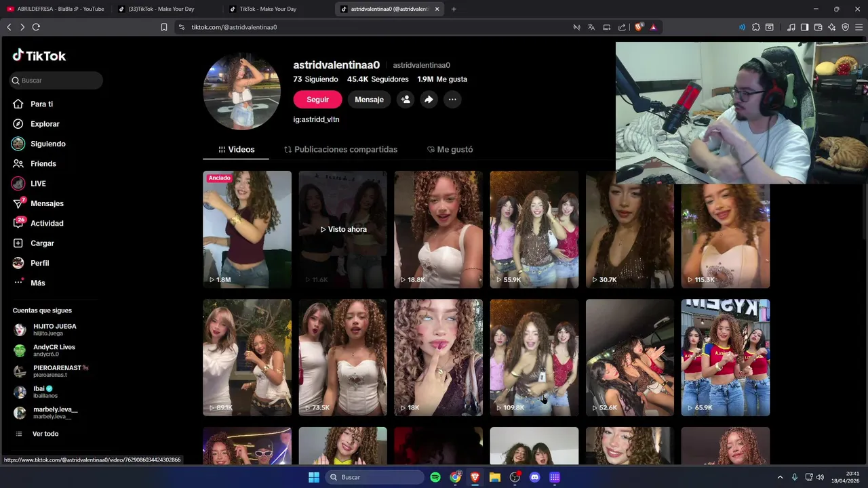This screenshot has width=868, height=488.
Task: Reload the current page
Action: tap(36, 27)
